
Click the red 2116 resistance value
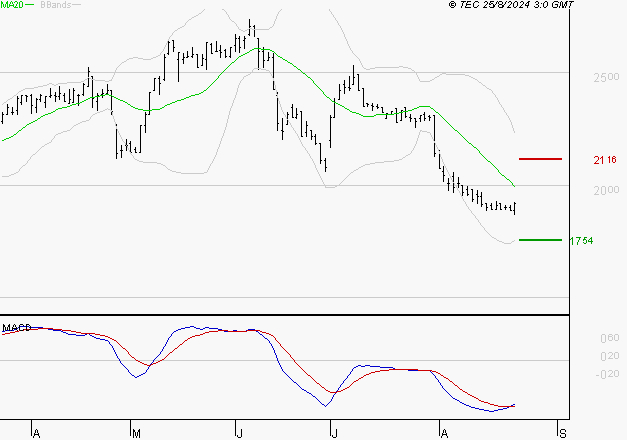click(605, 160)
